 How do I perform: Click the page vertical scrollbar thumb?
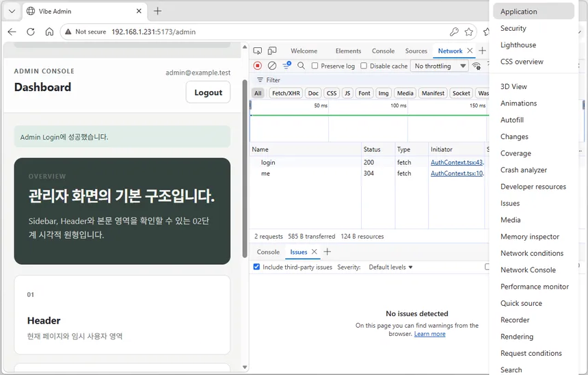[x=245, y=169]
